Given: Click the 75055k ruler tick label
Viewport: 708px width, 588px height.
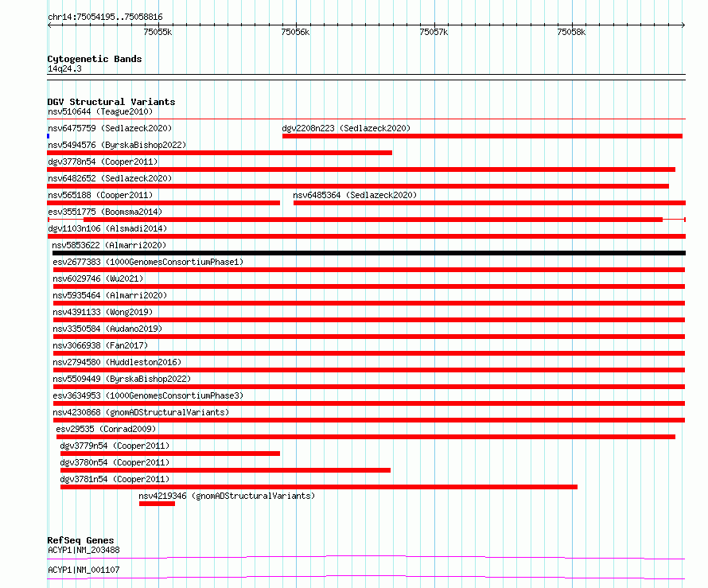Looking at the screenshot, I should click(x=158, y=32).
